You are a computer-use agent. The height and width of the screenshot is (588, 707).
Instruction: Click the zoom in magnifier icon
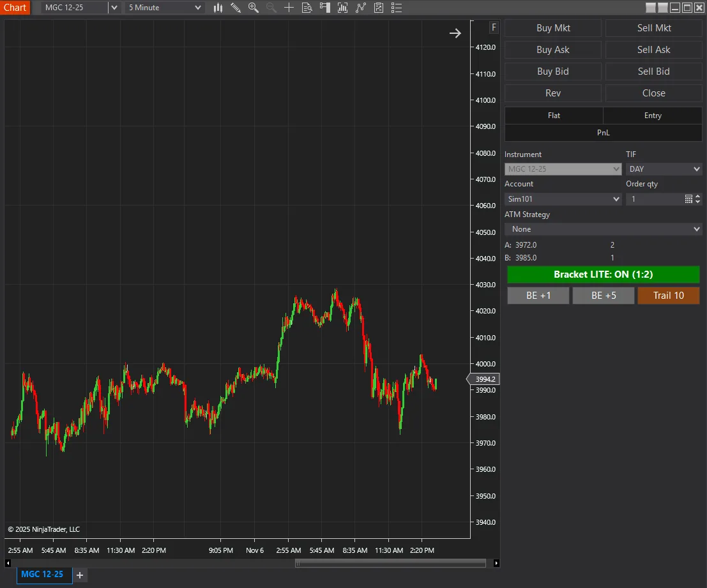(254, 8)
